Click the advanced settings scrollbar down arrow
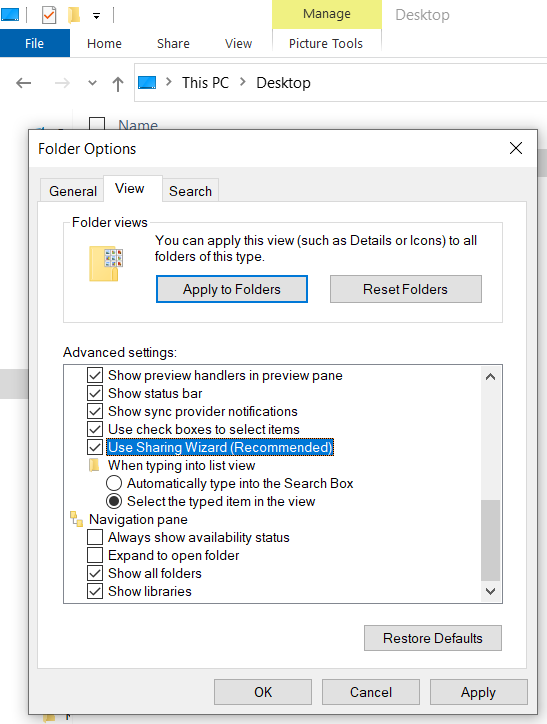The height and width of the screenshot is (724, 547). (491, 591)
